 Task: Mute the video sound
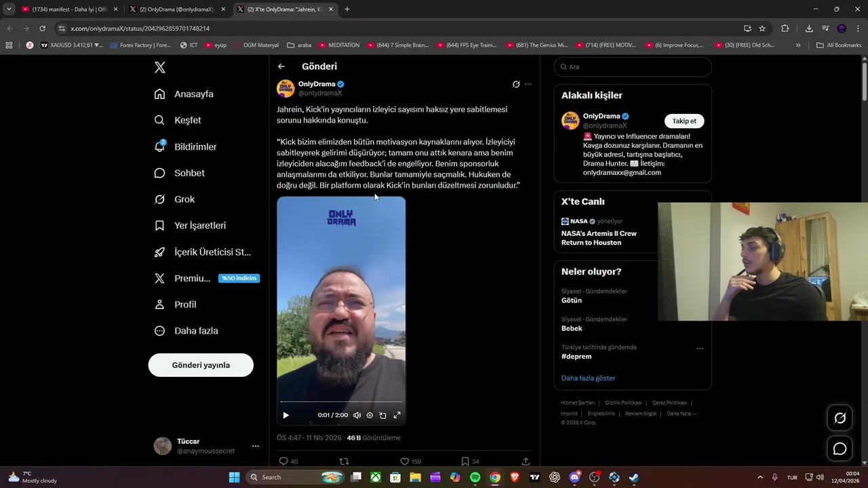pos(357,415)
